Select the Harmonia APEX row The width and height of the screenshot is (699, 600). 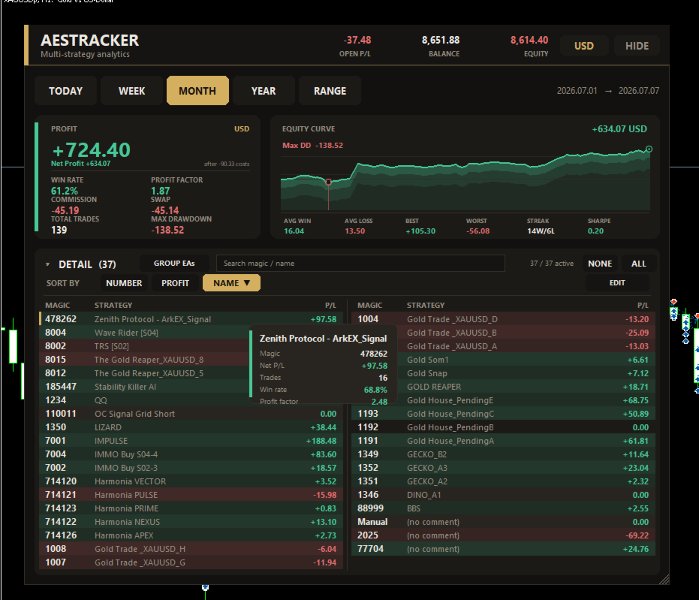coord(191,535)
